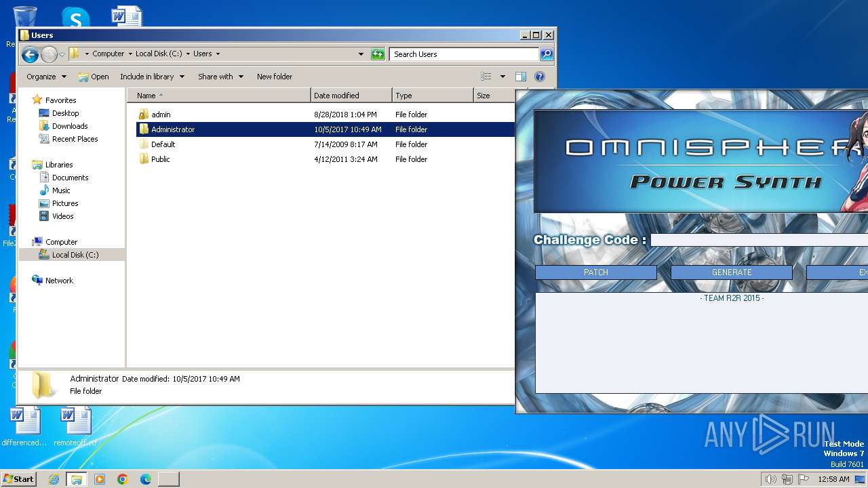This screenshot has height=488, width=868.
Task: Open Music library in navigation pane
Action: [61, 190]
